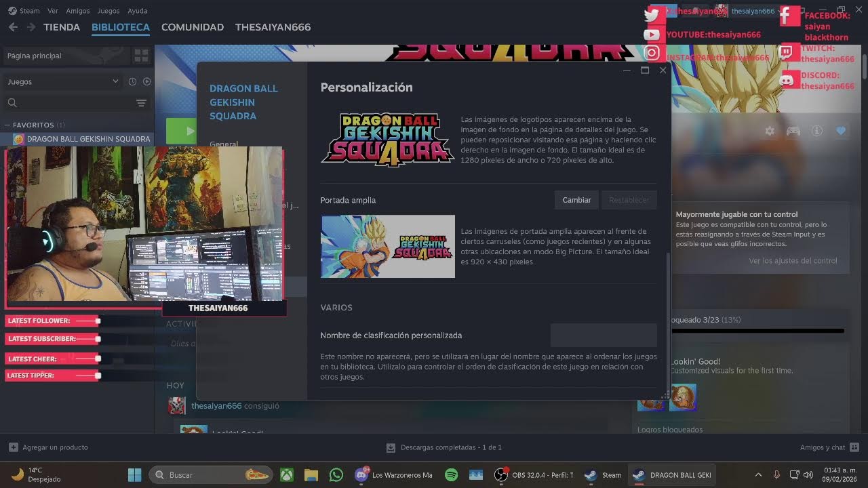Click Logros bloqueados heading
This screenshot has height=488, width=868.
click(670, 430)
